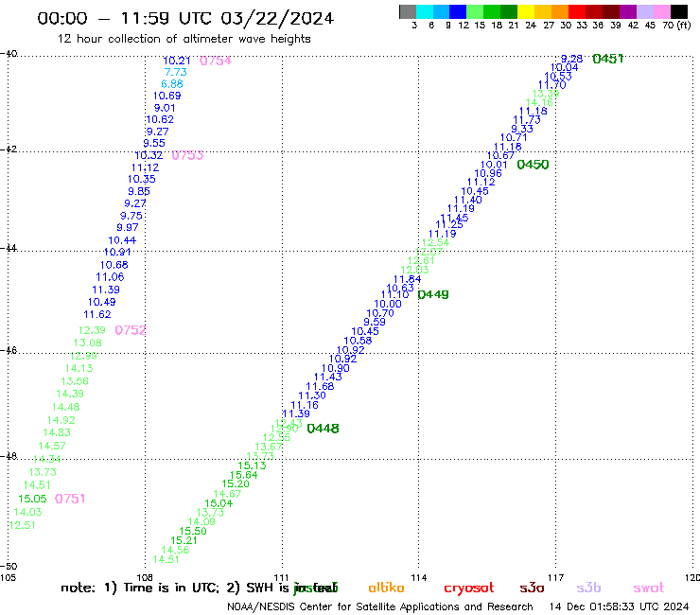This screenshot has width=700, height=615.
Task: Click the wave height value 12.51
Action: pyautogui.click(x=22, y=526)
